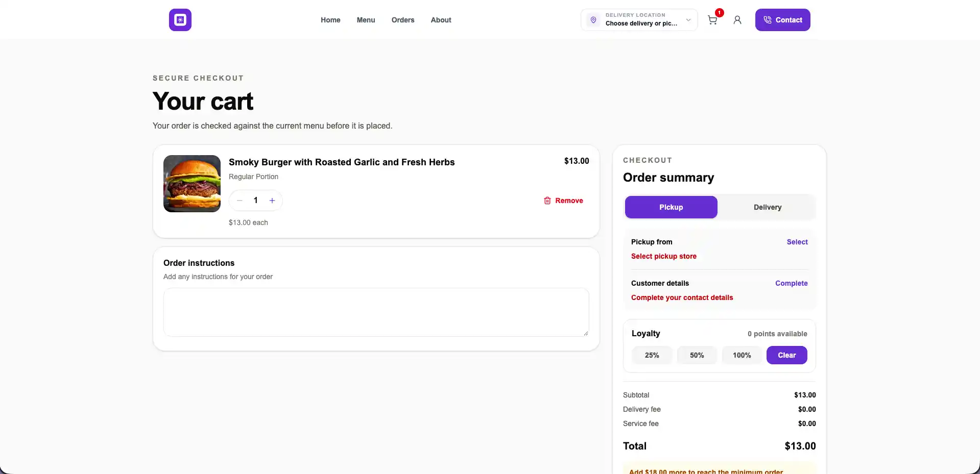Viewport: 980px width, 474px height.
Task: Apply 50% of loyalty points
Action: 697,355
